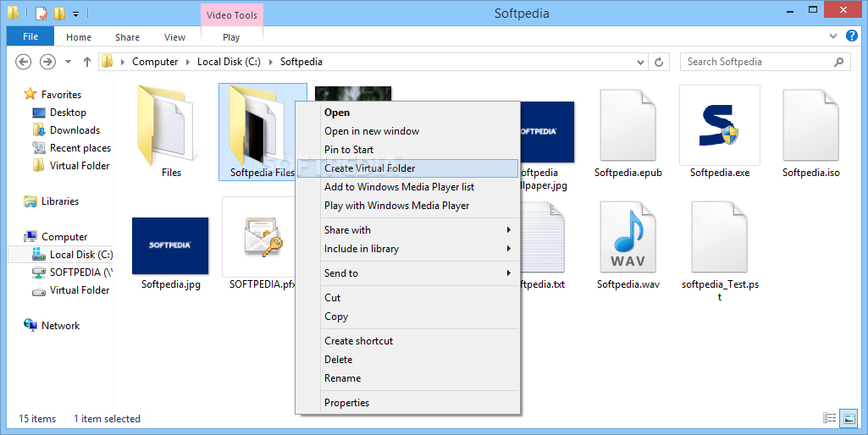
Task: Go up one folder level
Action: pyautogui.click(x=87, y=62)
